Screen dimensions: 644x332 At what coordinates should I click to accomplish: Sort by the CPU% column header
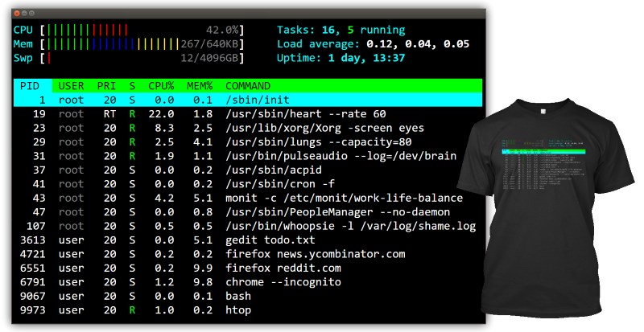161,86
